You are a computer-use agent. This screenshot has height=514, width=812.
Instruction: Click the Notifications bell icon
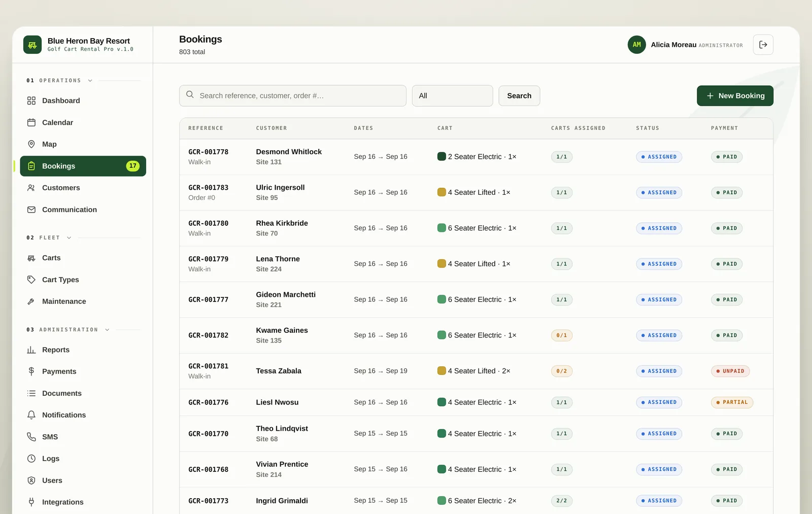coord(31,415)
